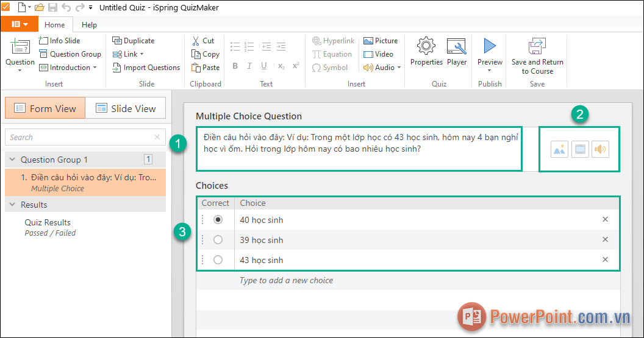Mark 39 học sinh as correct
This screenshot has width=644, height=338.
[218, 239]
